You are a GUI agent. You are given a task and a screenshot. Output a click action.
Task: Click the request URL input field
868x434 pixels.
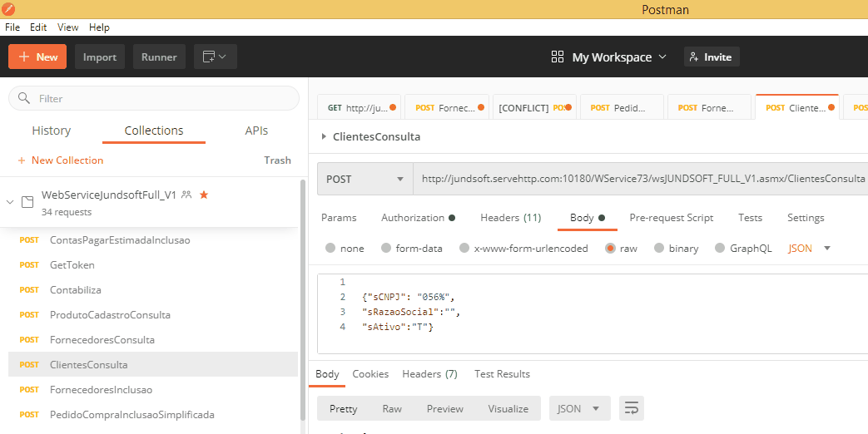click(x=641, y=179)
